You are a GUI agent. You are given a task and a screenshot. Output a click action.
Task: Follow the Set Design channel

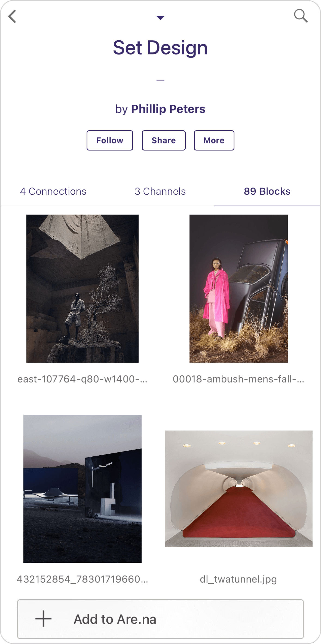point(110,140)
